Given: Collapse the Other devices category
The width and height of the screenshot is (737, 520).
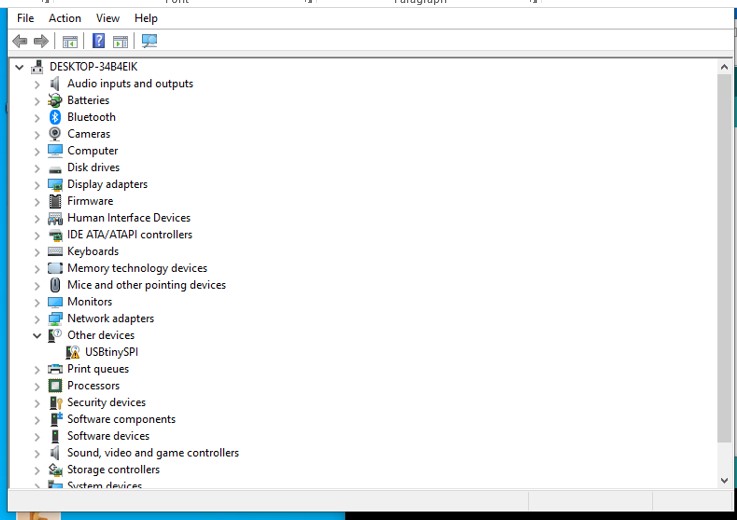Looking at the screenshot, I should [x=37, y=336].
